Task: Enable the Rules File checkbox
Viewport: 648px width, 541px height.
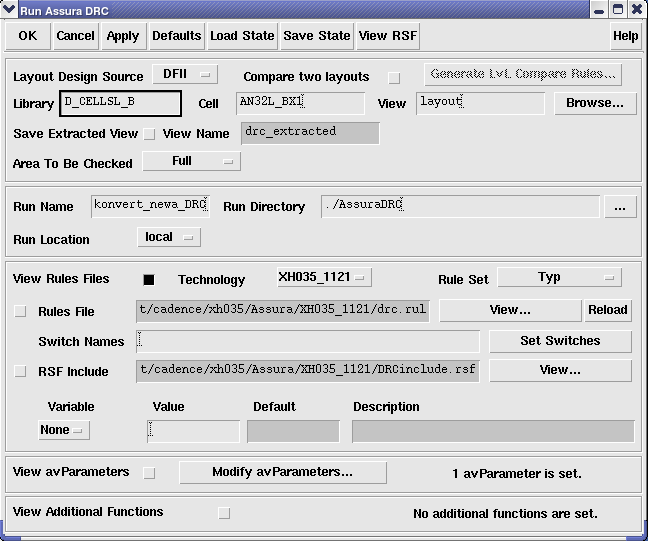Action: pos(20,311)
